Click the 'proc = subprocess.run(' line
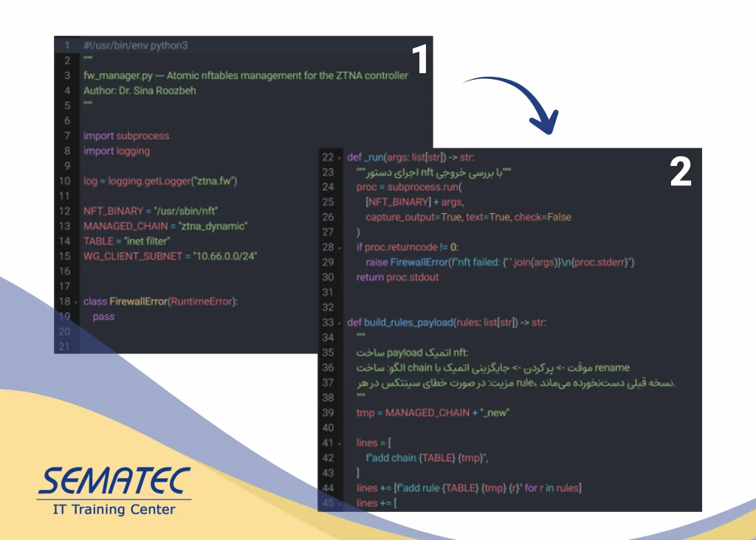 point(409,187)
